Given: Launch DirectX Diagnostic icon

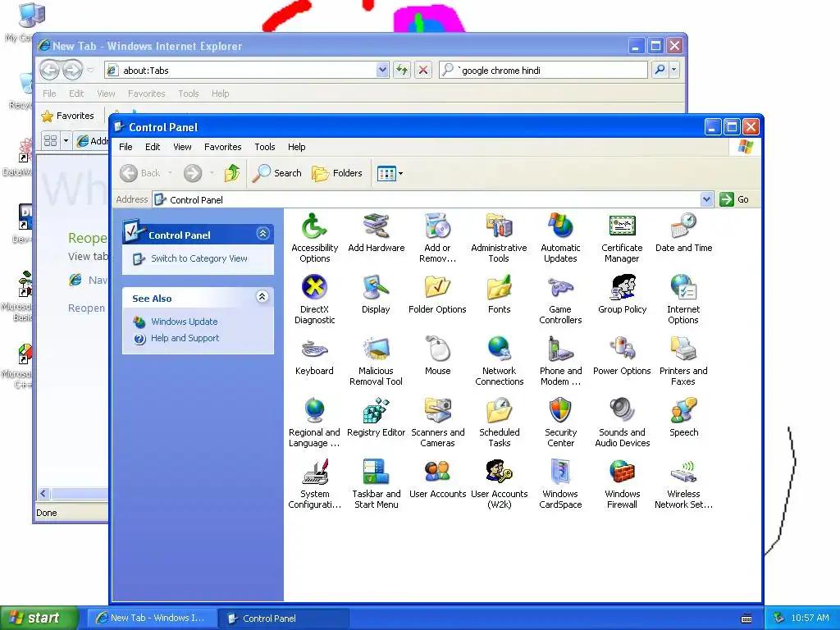Looking at the screenshot, I should [314, 299].
